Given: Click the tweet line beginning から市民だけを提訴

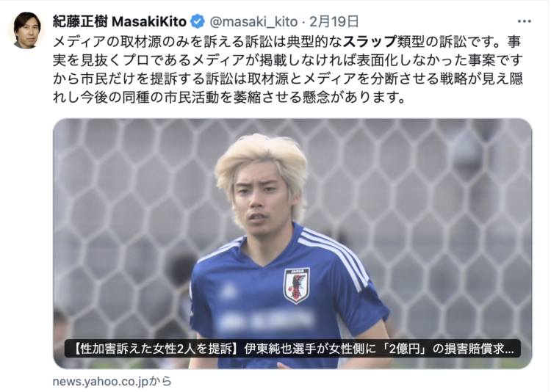Looking at the screenshot, I should (x=288, y=79).
